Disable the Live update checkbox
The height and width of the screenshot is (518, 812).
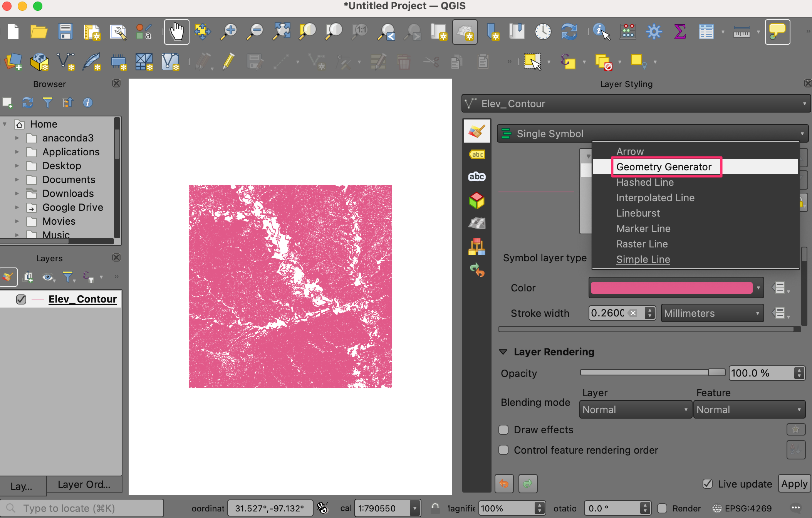pos(708,484)
